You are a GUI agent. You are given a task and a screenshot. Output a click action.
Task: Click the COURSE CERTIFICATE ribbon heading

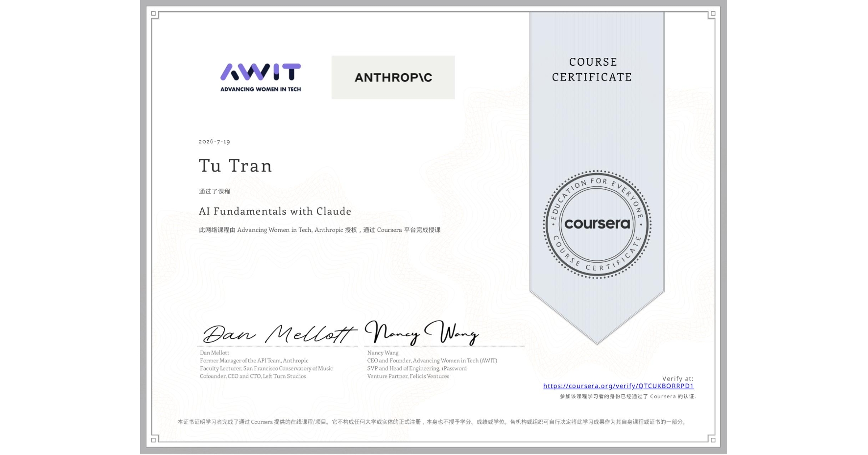click(592, 69)
